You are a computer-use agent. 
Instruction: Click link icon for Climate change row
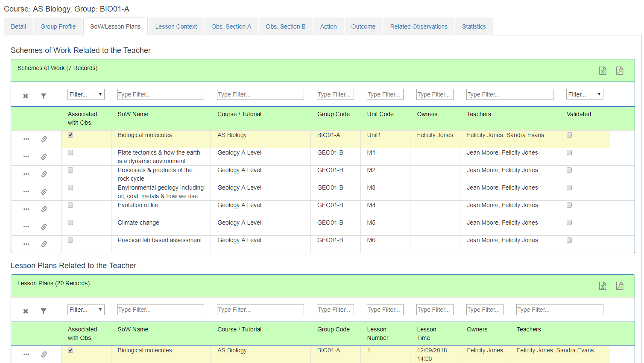pos(44,227)
